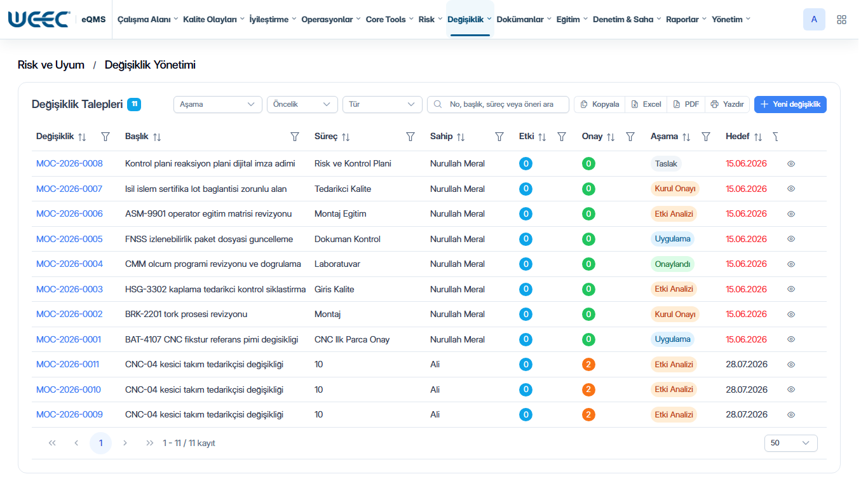
Task: Open the Aşama filter dropdown
Action: [218, 104]
